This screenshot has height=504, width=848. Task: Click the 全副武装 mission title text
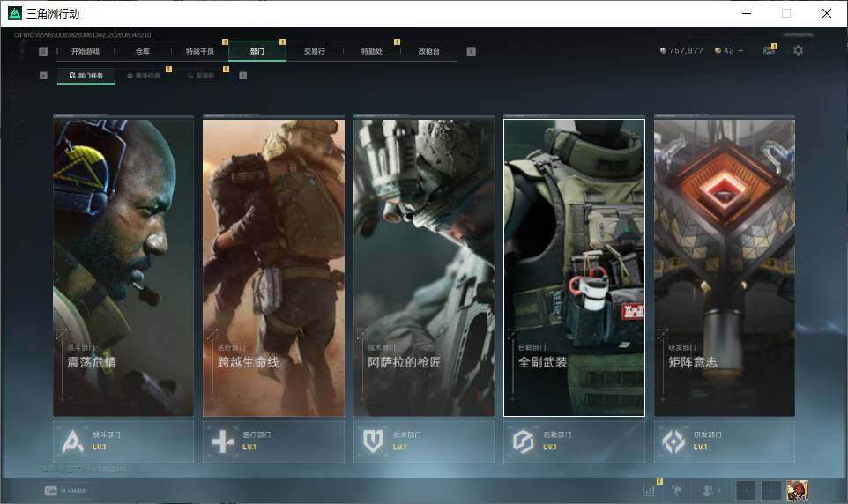tap(543, 362)
